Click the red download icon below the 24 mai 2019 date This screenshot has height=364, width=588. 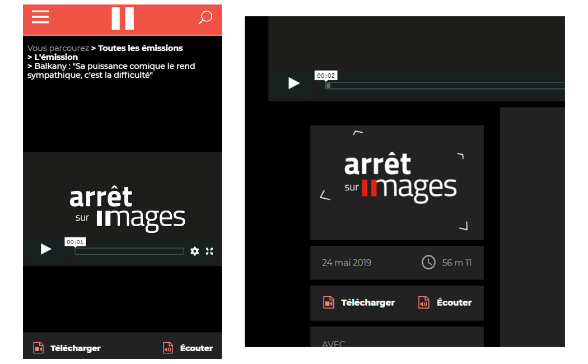coord(329,302)
